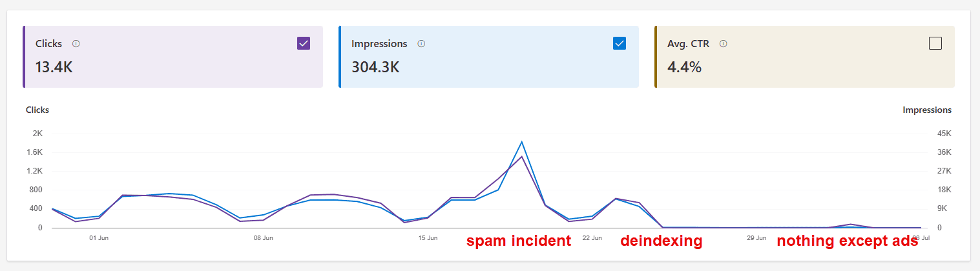
Task: Click the red "spam incident" annotation
Action: [519, 241]
